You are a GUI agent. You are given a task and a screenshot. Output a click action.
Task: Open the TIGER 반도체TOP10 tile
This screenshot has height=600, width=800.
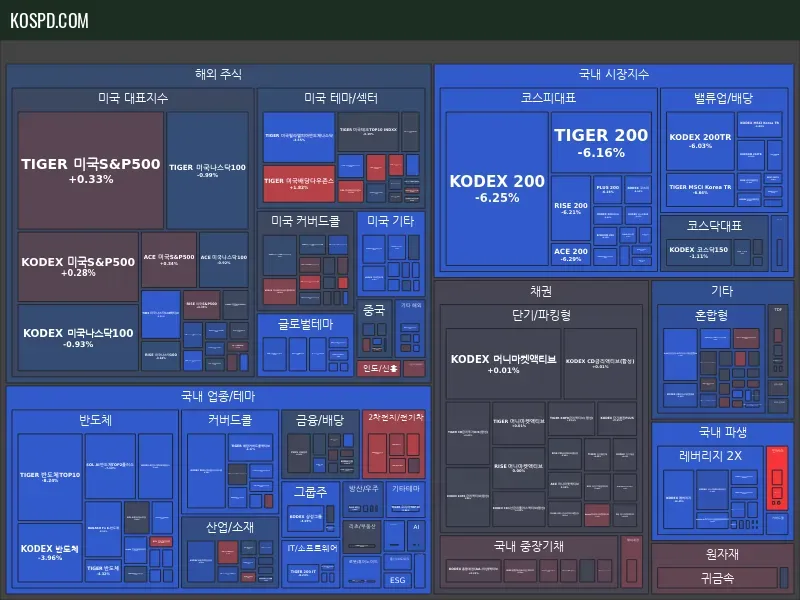tap(50, 477)
